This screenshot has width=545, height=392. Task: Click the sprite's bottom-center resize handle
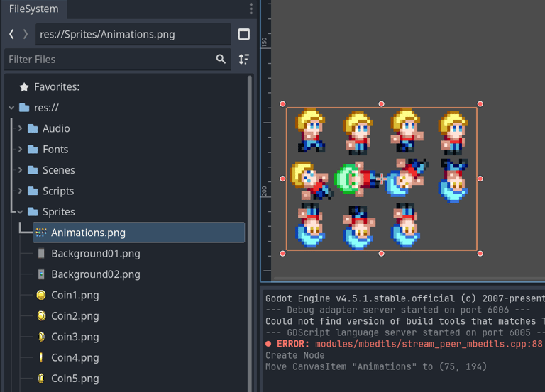(381, 254)
